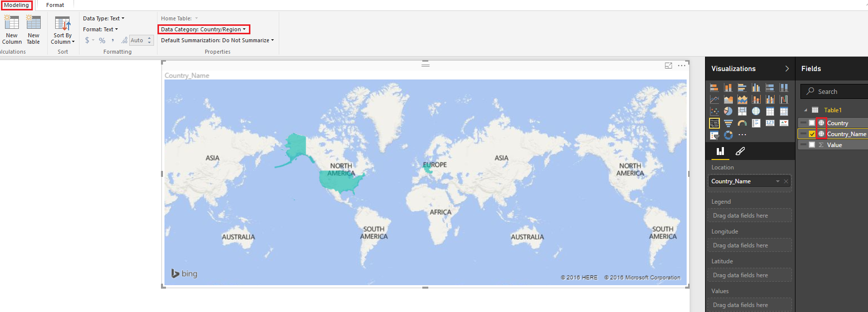Select the Filled map visualization
The image size is (868, 312).
714,123
